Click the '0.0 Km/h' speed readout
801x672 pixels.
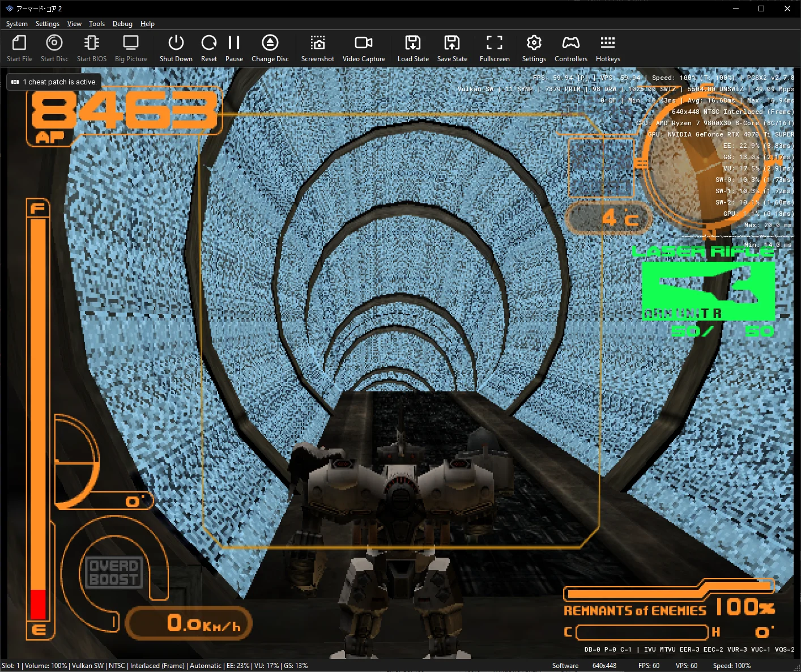click(189, 623)
